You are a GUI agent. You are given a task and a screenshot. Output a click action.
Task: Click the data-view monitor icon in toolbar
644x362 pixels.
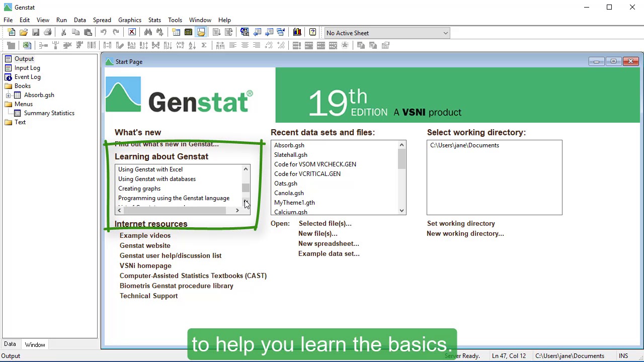coord(245,33)
